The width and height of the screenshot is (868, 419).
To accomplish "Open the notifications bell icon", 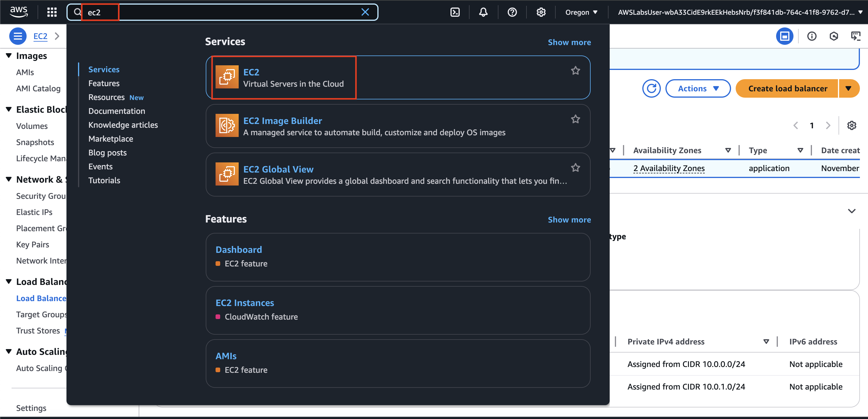I will coord(483,12).
